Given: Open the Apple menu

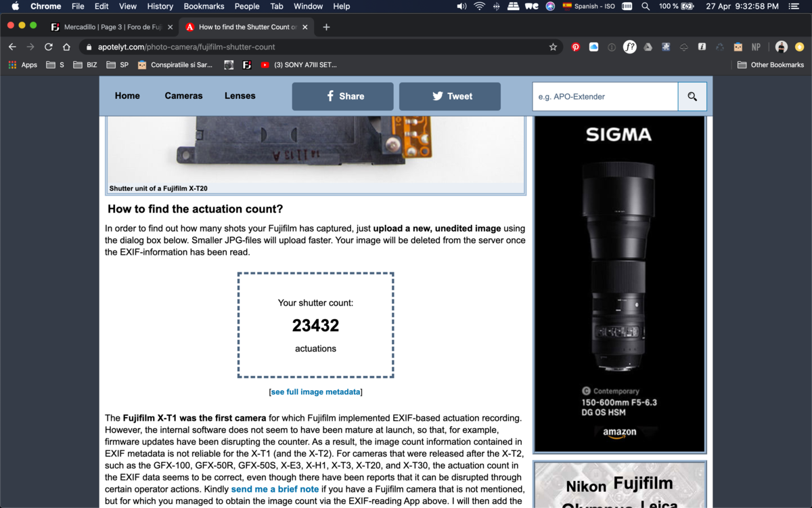Looking at the screenshot, I should coord(15,6).
